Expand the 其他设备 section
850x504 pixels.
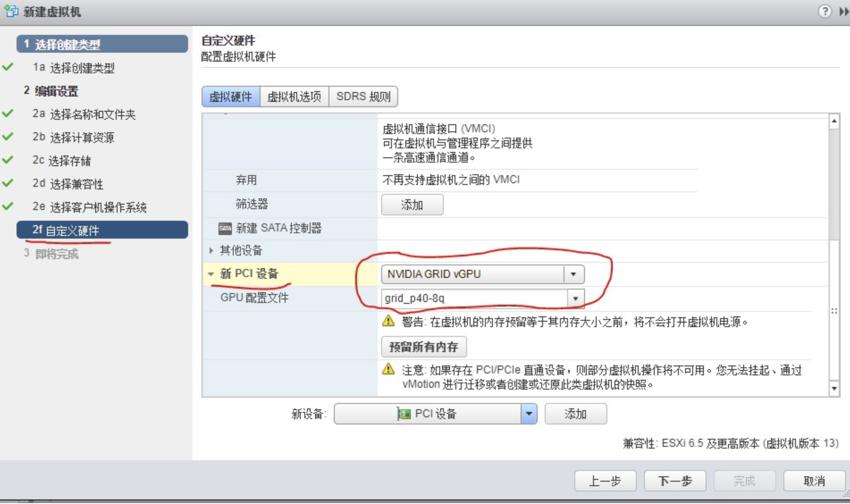pos(211,251)
